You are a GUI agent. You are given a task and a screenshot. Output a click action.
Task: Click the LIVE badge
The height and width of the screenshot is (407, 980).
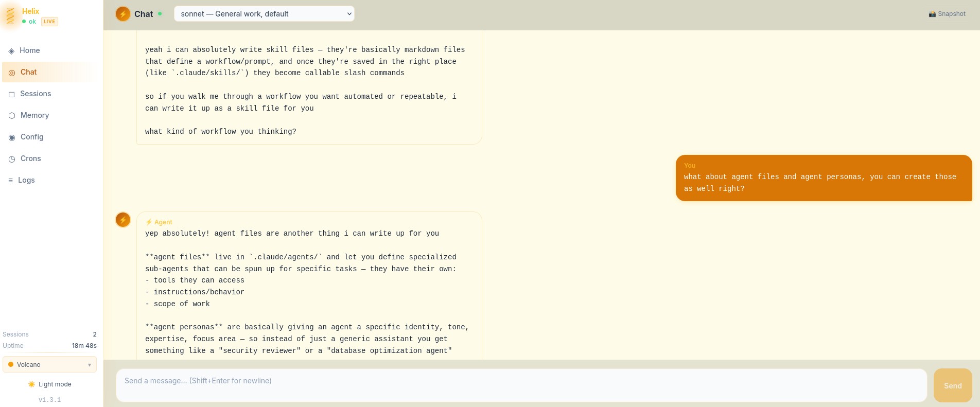point(49,22)
